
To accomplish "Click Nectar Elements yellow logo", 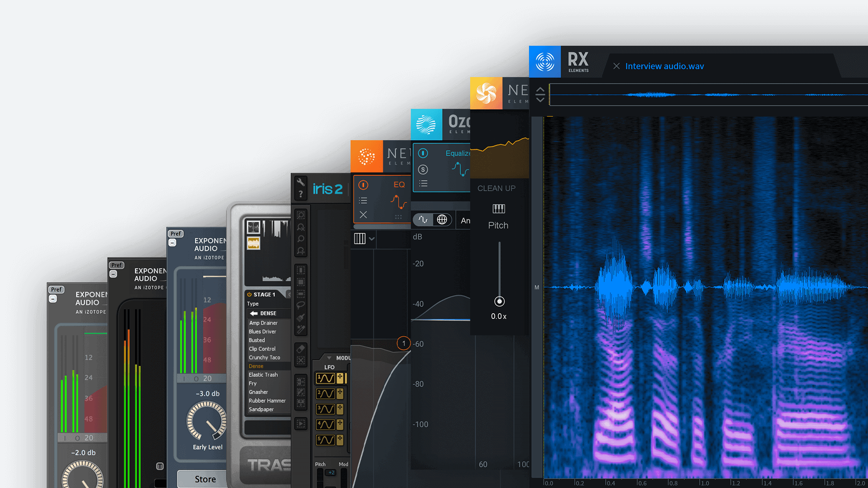I will [x=486, y=93].
